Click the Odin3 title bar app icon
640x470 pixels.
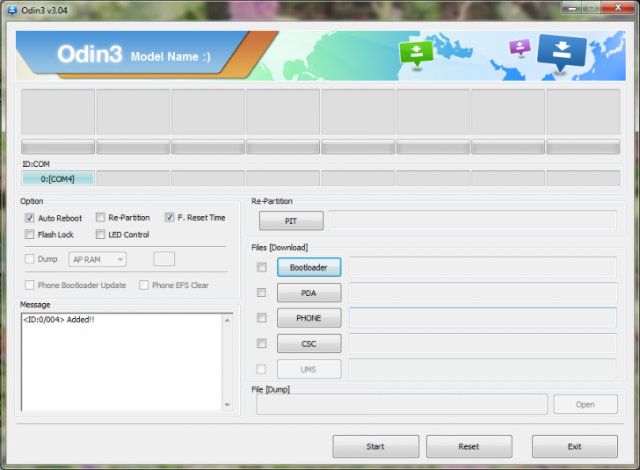(12, 10)
